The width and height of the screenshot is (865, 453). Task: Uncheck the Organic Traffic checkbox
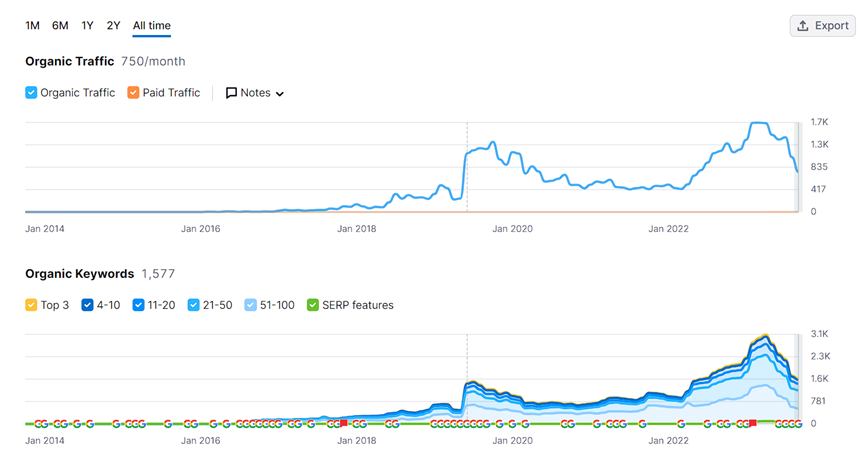(32, 93)
